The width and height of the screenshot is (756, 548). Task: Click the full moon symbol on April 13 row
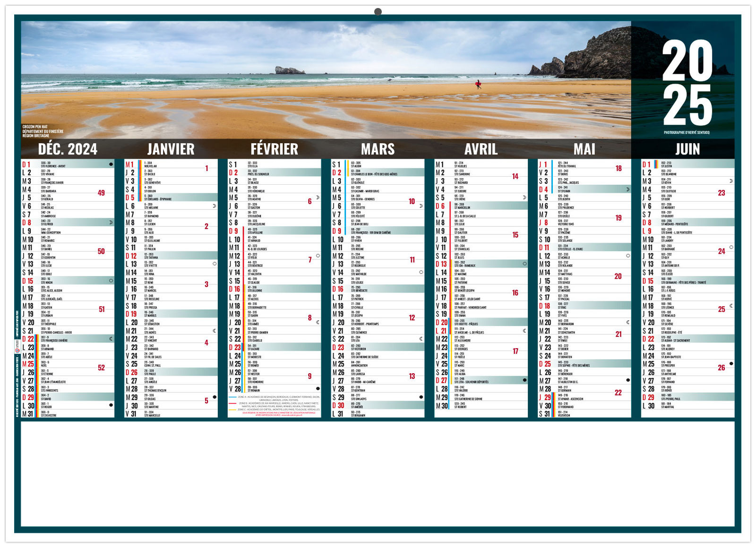(524, 264)
